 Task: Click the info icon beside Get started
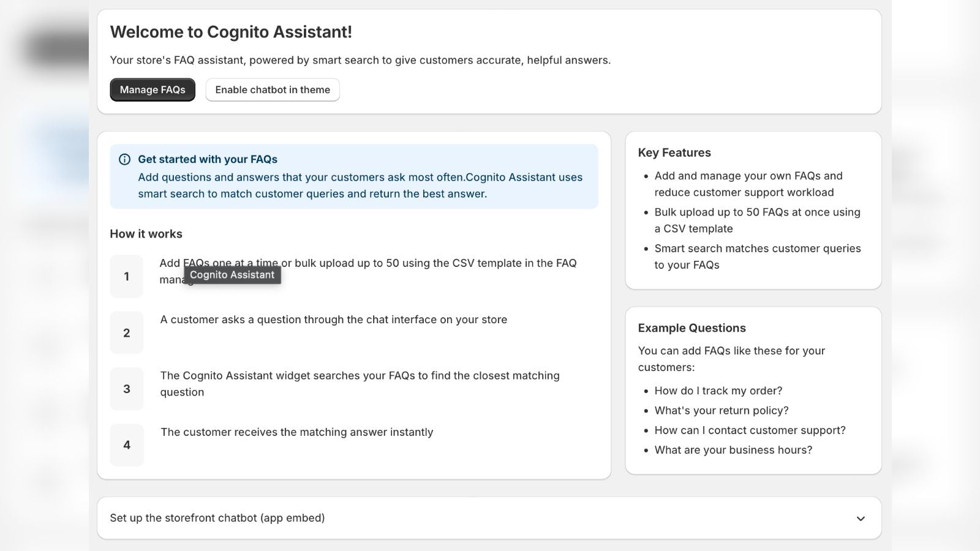pyautogui.click(x=124, y=160)
